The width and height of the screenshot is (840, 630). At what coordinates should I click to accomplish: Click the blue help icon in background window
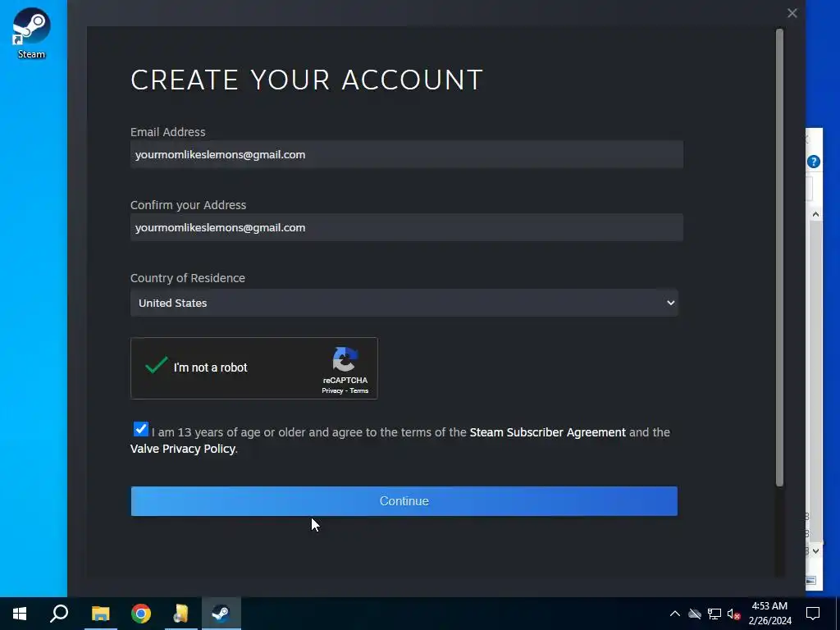point(813,162)
